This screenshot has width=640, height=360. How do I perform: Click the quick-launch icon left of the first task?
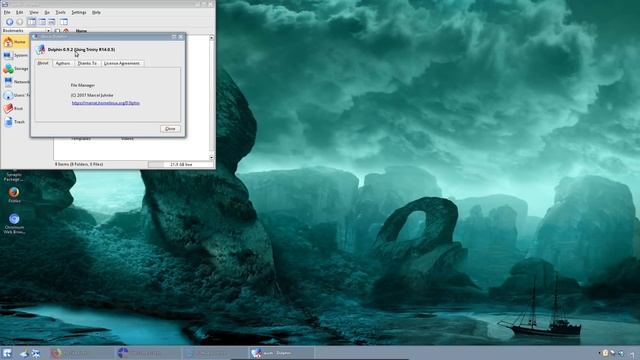click(x=36, y=353)
